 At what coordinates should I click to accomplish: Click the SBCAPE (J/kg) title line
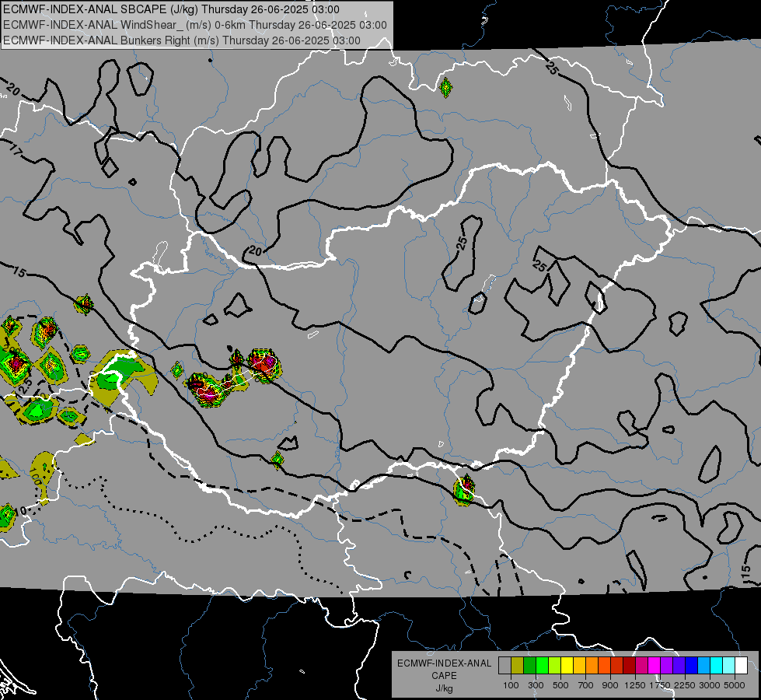point(171,9)
